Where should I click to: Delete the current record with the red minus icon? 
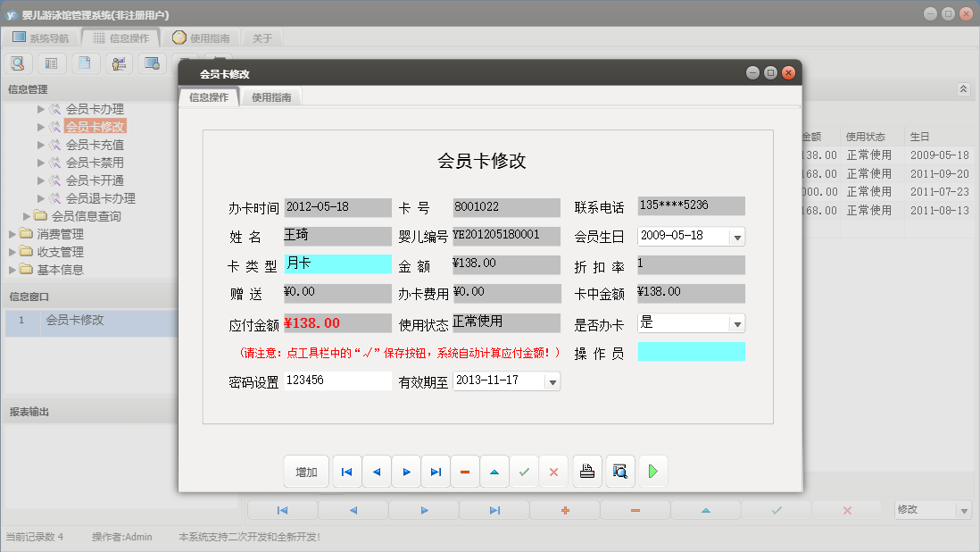464,471
